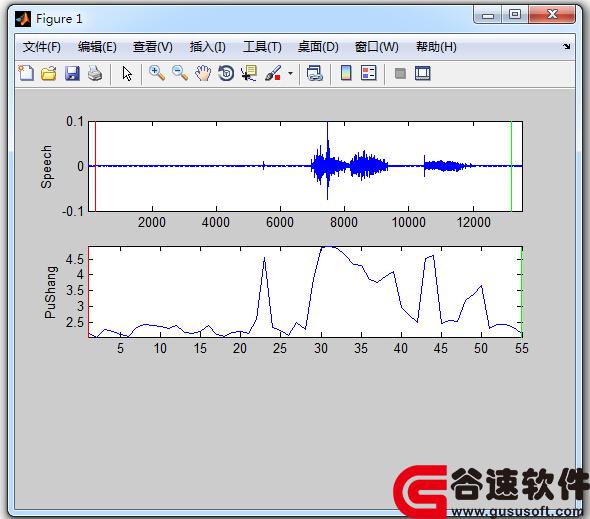This screenshot has height=519, width=590.
Task: Insert Colorbar using toolbar icon
Action: [x=346, y=73]
